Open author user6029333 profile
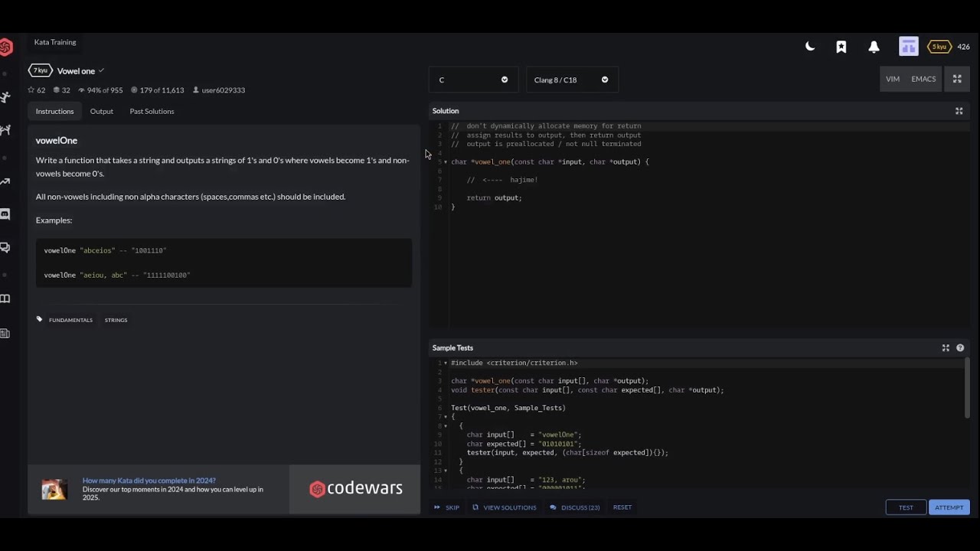The width and height of the screenshot is (980, 551). (219, 90)
